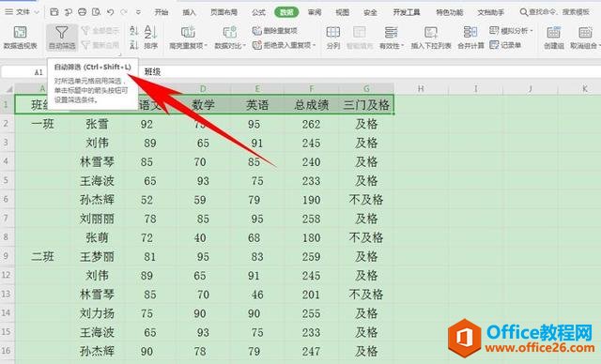Select column H header

421,89
